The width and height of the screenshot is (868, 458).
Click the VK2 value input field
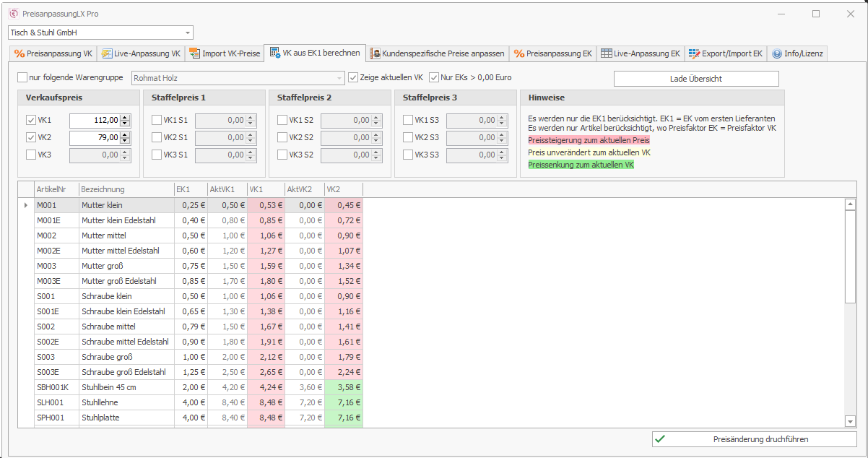(94, 137)
